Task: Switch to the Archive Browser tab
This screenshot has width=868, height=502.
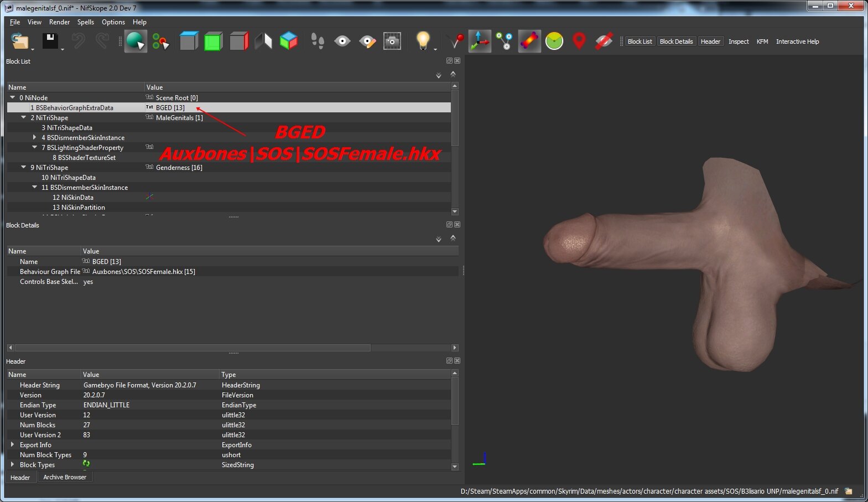Action: 65,477
